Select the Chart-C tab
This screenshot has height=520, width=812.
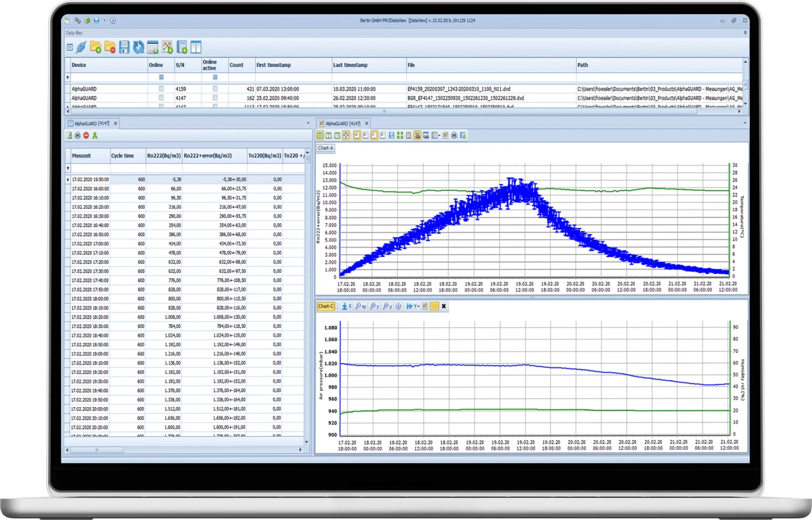[326, 306]
